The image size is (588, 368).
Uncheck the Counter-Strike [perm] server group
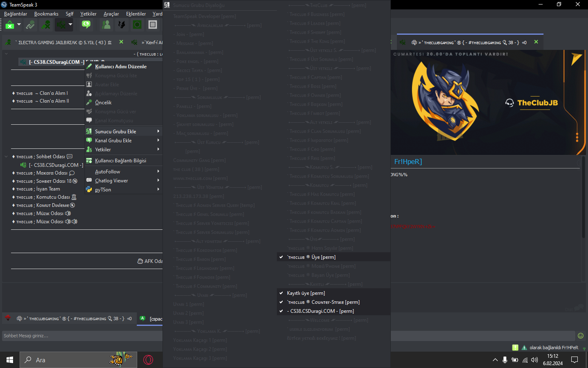pos(333,302)
